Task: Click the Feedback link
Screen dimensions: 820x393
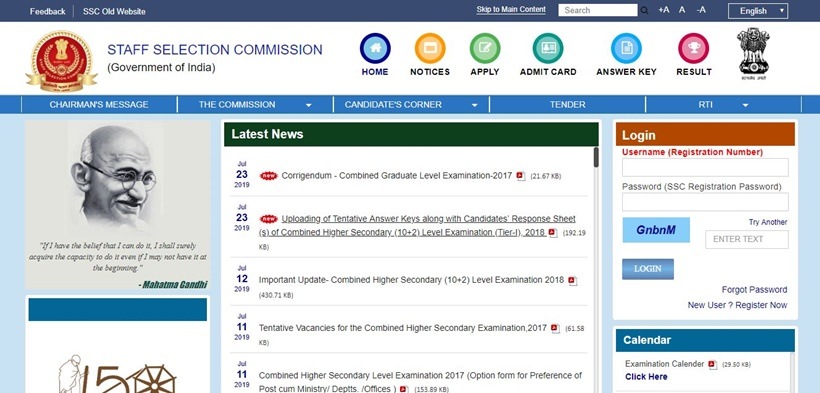Action: (x=48, y=12)
